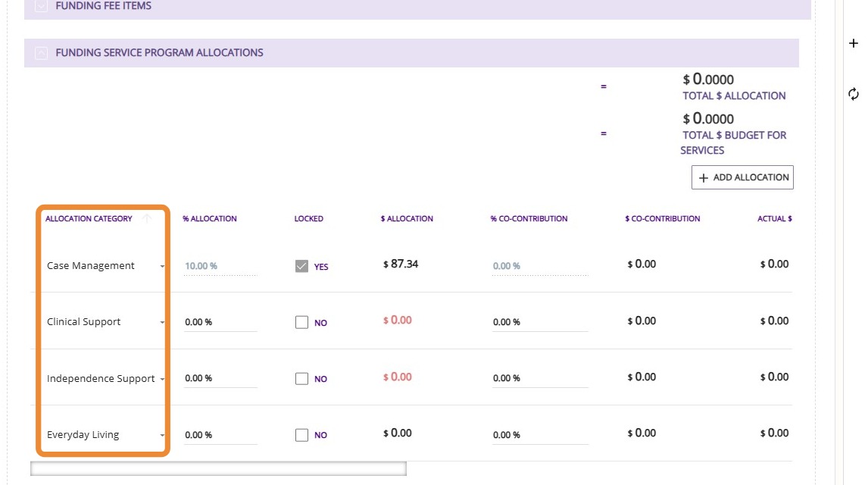868x485 pixels.
Task: Click the Locked column header
Action: click(308, 219)
